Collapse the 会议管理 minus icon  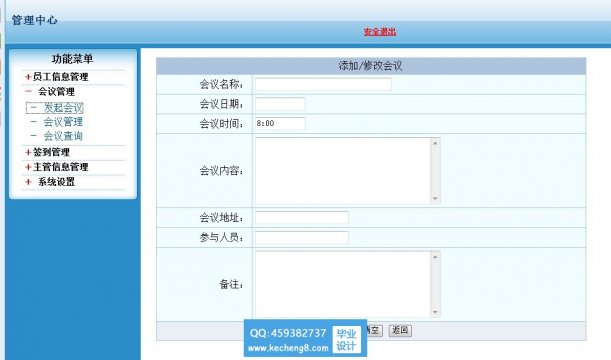click(28, 91)
